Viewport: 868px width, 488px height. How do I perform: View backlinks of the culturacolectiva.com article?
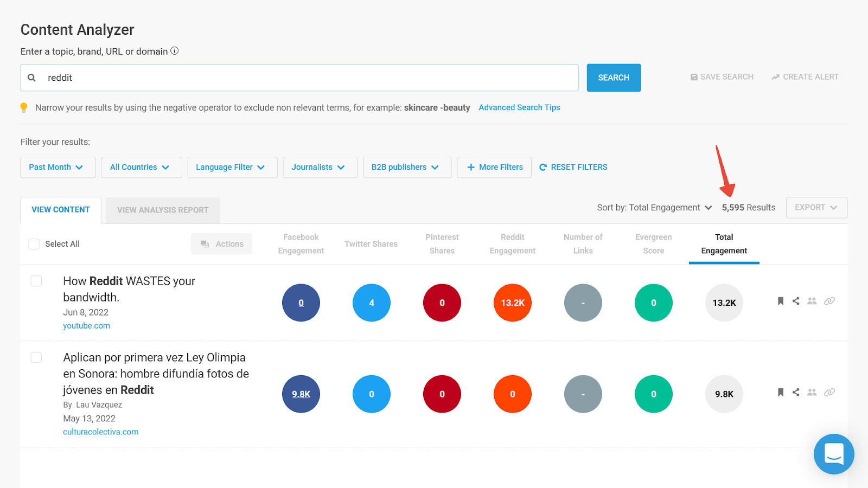[829, 392]
